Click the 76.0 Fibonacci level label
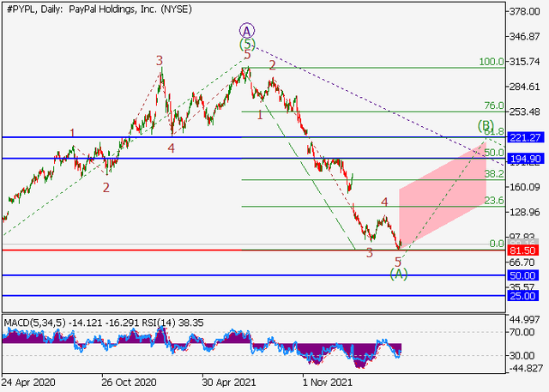Screen dimensions: 549x392 (x=493, y=106)
